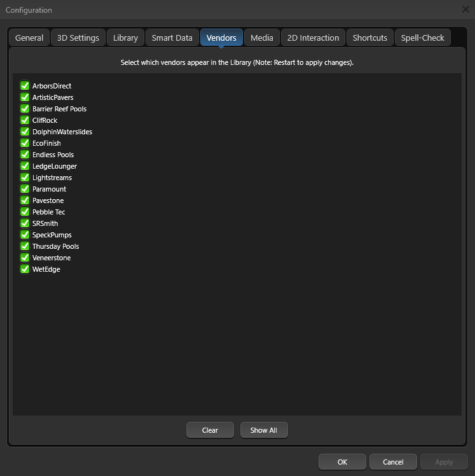Image resolution: width=475 pixels, height=476 pixels.
Task: Switch to the General tab
Action: pyautogui.click(x=29, y=38)
